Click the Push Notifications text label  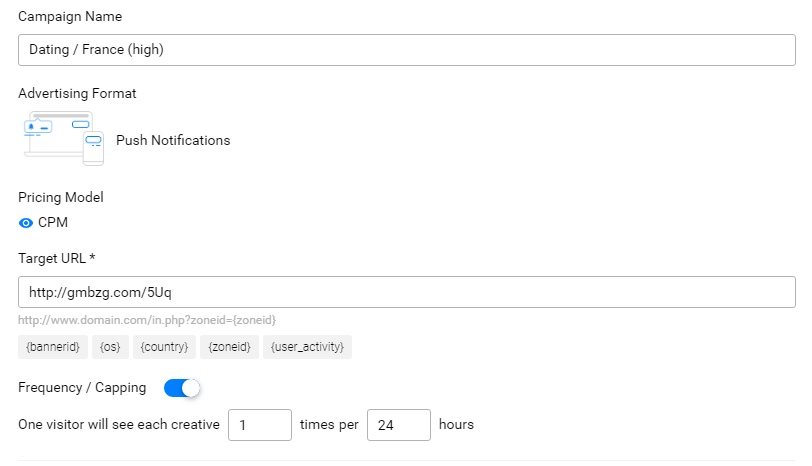(173, 140)
